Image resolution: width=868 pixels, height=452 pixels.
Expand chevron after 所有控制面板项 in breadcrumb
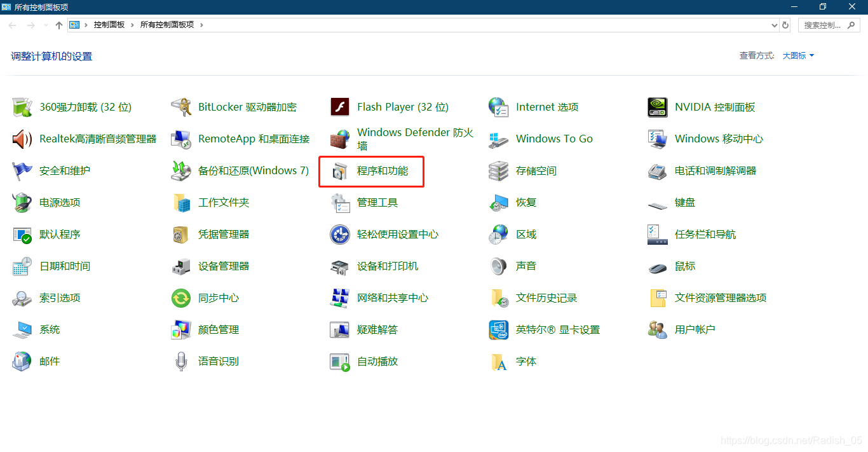point(201,25)
